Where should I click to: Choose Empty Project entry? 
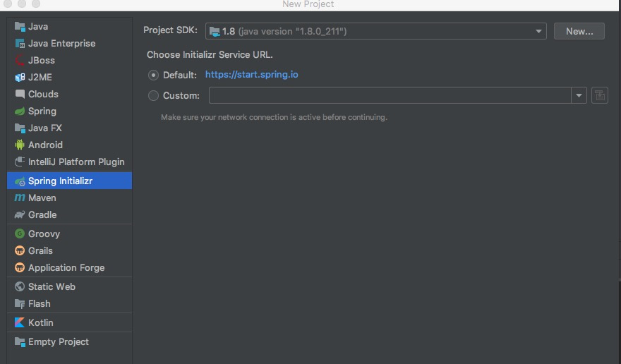tap(69, 342)
